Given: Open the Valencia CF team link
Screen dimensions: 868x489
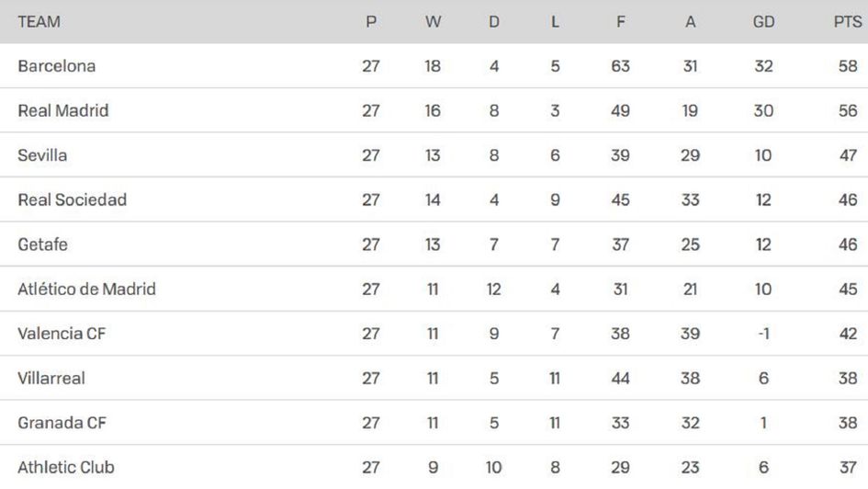Looking at the screenshot, I should pos(62,334).
